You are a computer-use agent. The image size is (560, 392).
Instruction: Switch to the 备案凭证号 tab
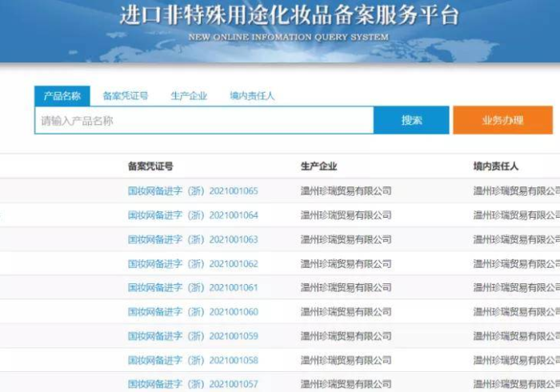pyautogui.click(x=126, y=96)
